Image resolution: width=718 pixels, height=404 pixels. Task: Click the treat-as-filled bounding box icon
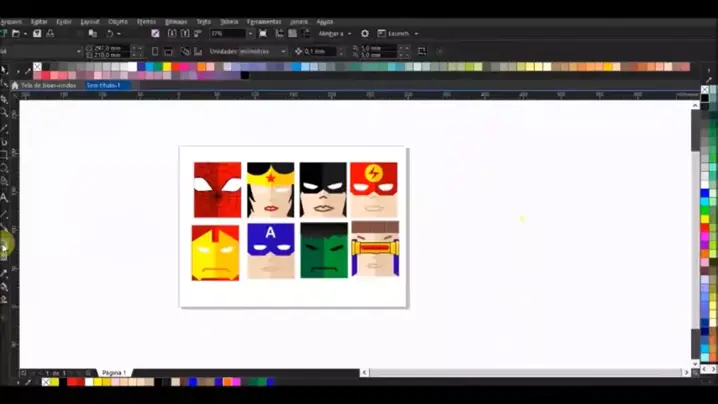click(x=422, y=51)
